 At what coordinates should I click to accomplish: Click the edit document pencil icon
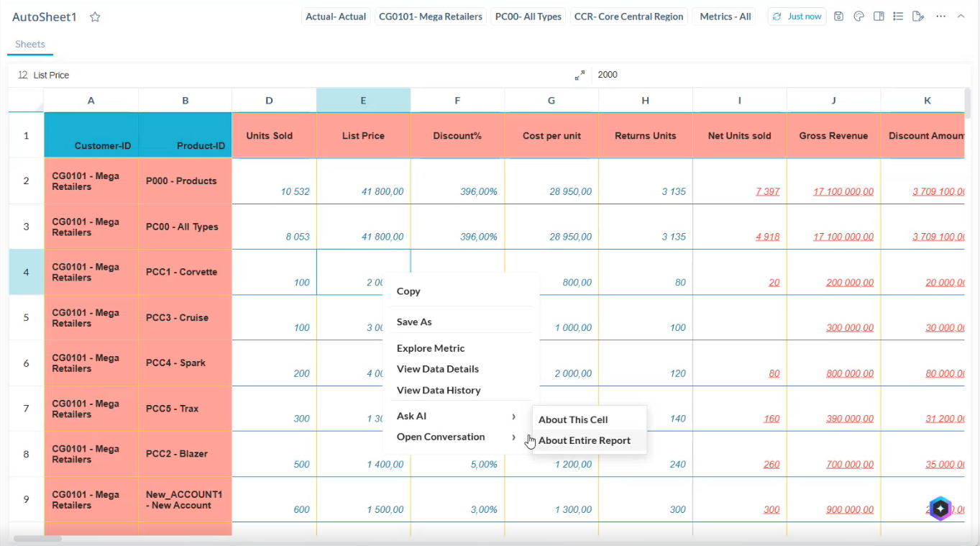918,17
